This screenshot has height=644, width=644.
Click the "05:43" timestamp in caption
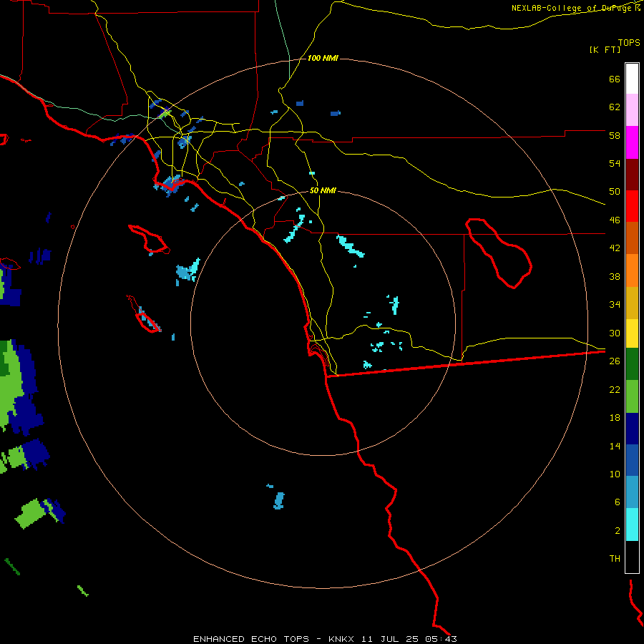[441, 639]
